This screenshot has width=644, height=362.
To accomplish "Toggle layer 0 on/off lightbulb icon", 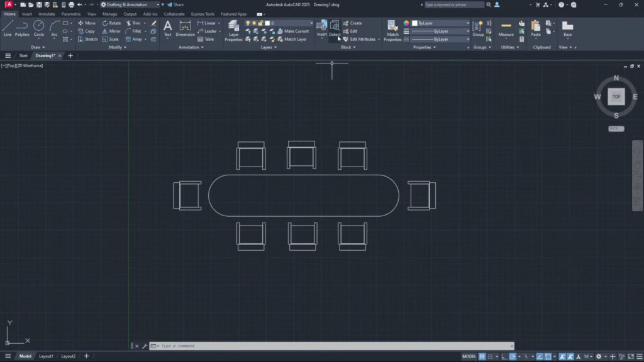I will (248, 23).
